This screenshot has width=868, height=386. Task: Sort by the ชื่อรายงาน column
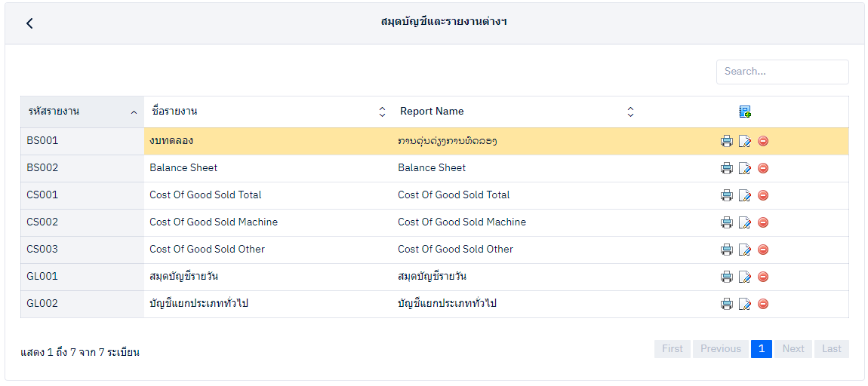(267, 112)
